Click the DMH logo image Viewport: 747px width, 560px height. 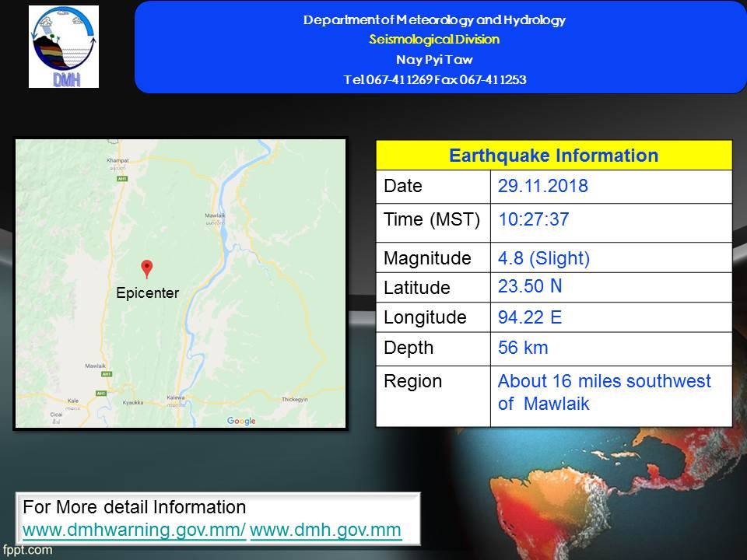coord(64,47)
